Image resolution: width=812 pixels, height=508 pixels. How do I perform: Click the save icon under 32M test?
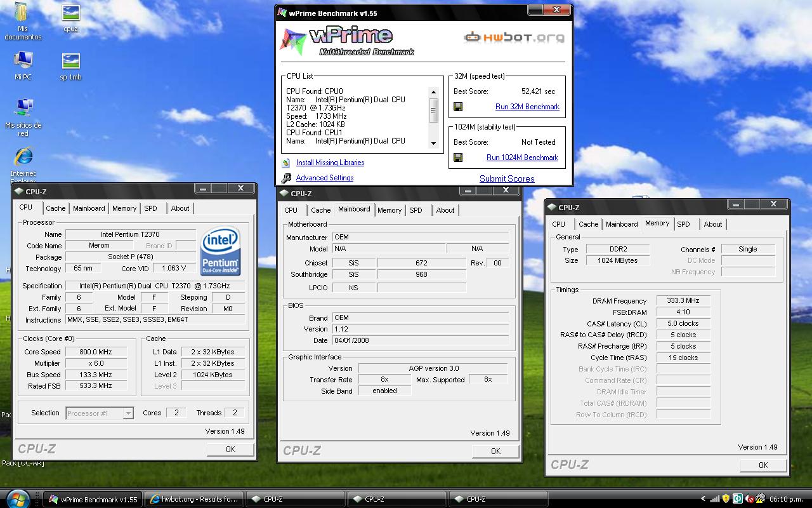[458, 107]
